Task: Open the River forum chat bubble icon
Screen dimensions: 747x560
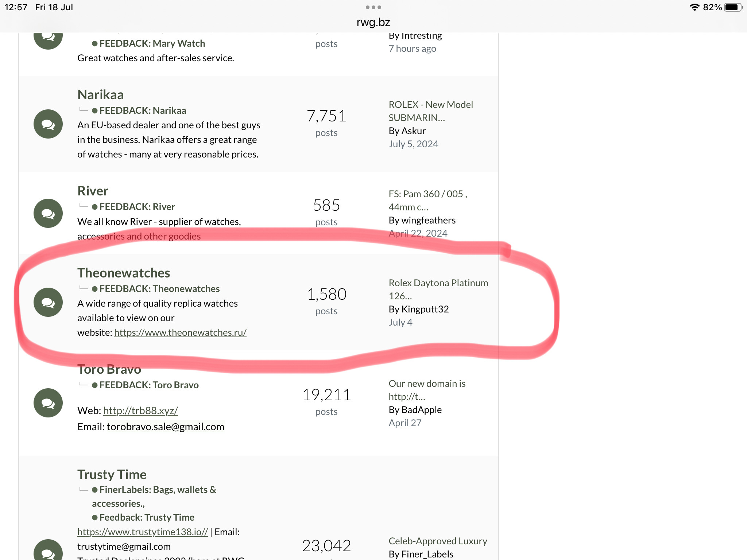Action: [x=48, y=213]
